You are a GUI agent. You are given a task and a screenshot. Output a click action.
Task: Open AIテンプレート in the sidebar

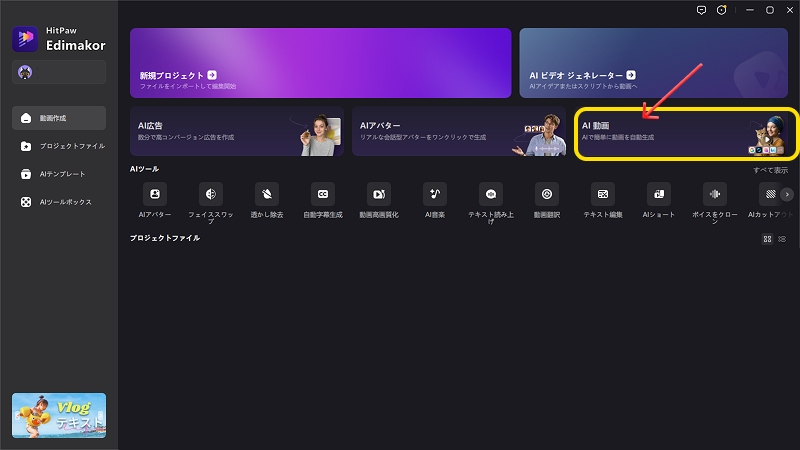coord(59,174)
